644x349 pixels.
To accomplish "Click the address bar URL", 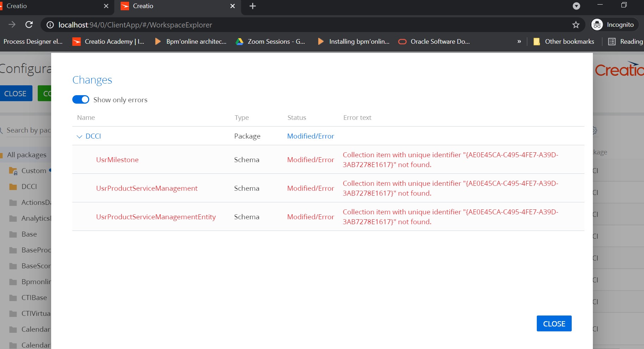I will [x=135, y=25].
